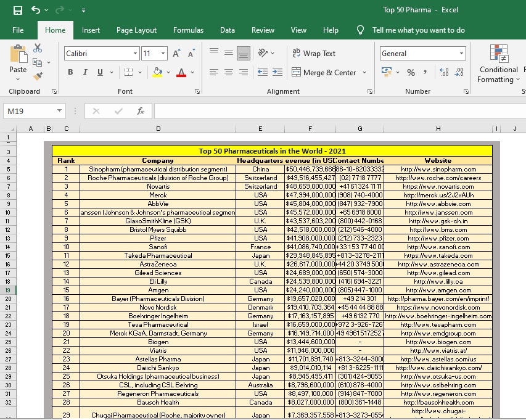Increase the cell indent
Viewport: 526px width, 420px height.
point(277,72)
